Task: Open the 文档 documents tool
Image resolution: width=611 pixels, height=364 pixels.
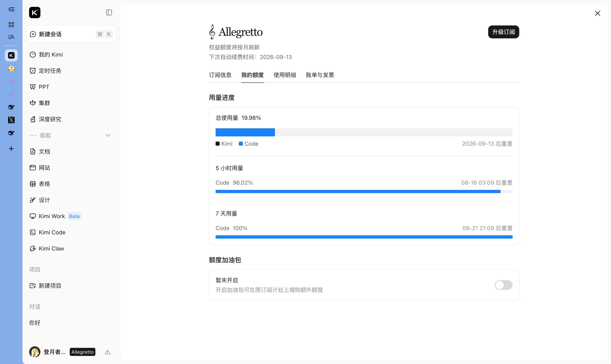Action: coord(71,151)
